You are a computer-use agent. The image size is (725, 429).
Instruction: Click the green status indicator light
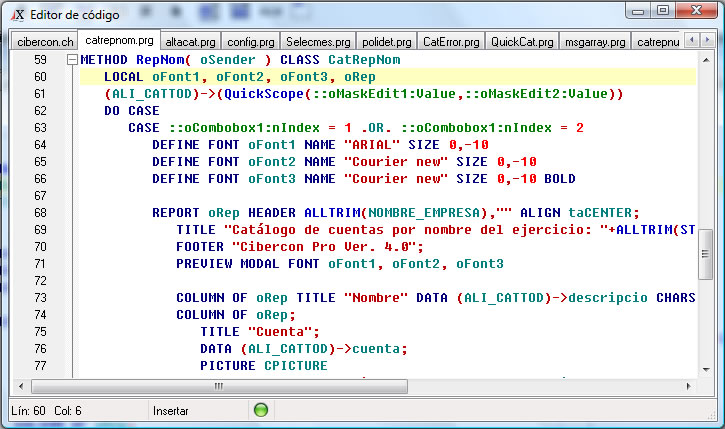pos(261,410)
